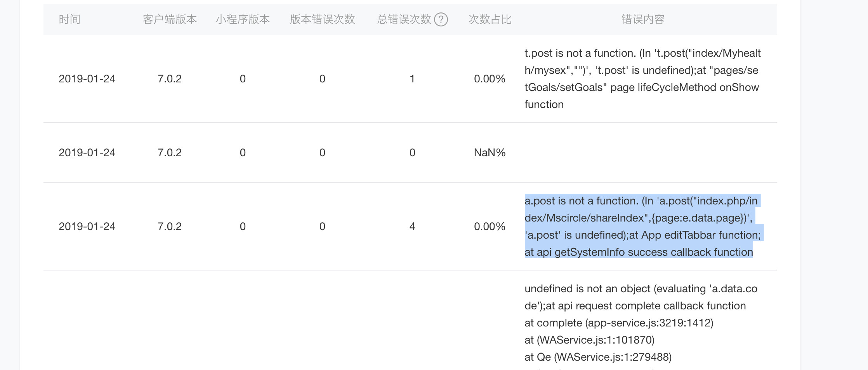868x370 pixels.
Task: Click the 小程序版本 column header
Action: [243, 19]
